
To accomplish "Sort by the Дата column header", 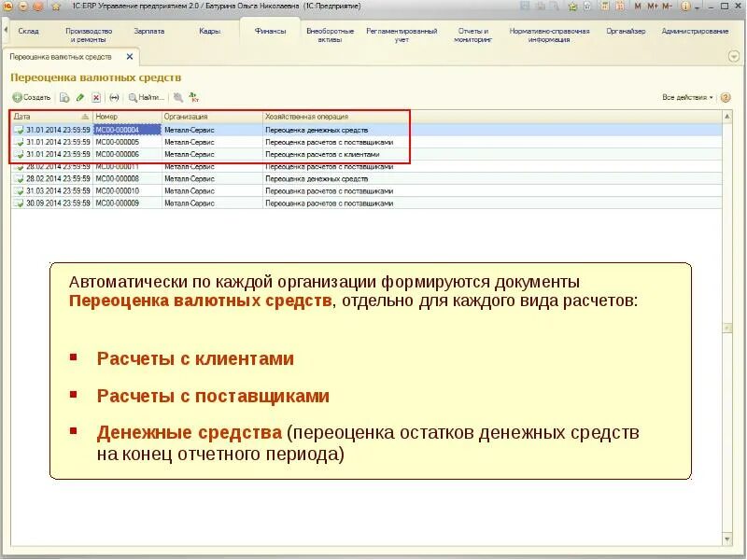I will click(x=51, y=117).
